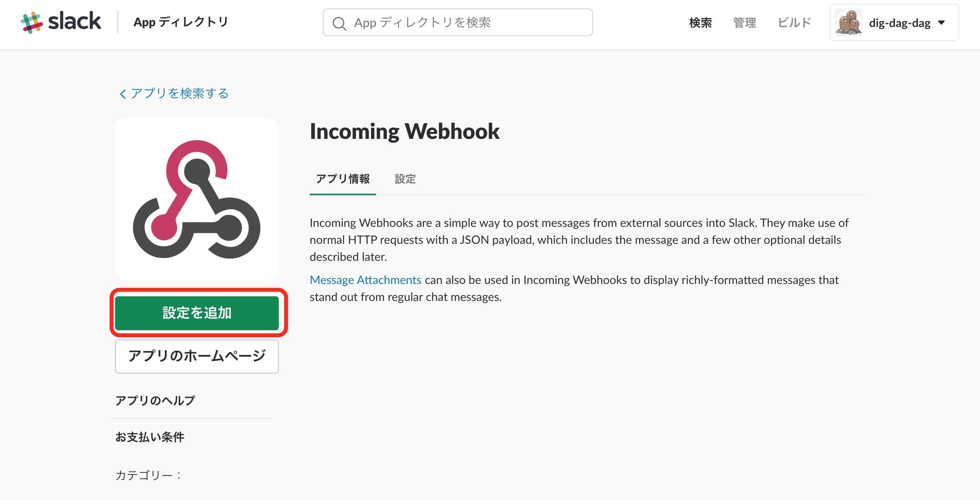This screenshot has width=980, height=500.
Task: Open アプリのホームページ button
Action: click(197, 356)
